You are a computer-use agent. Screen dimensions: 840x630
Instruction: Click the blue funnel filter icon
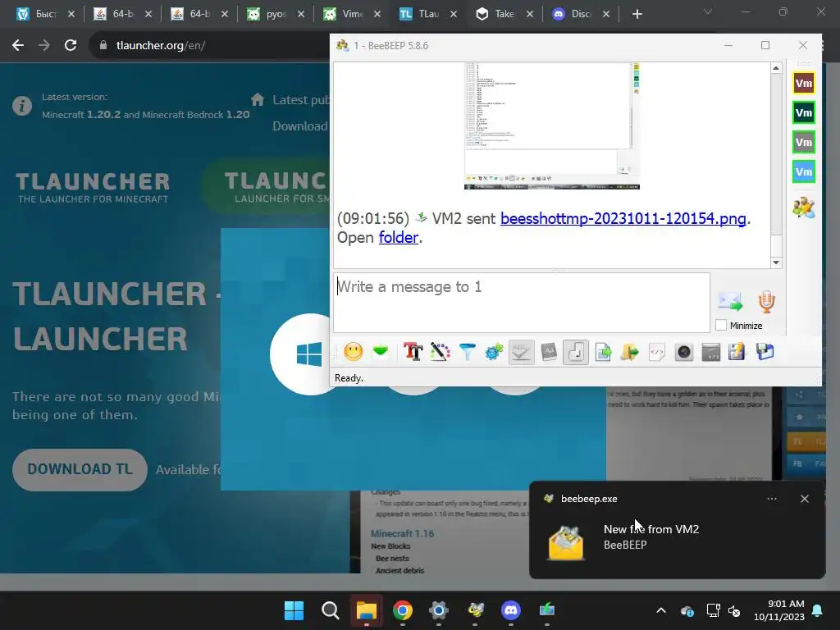[x=467, y=352]
